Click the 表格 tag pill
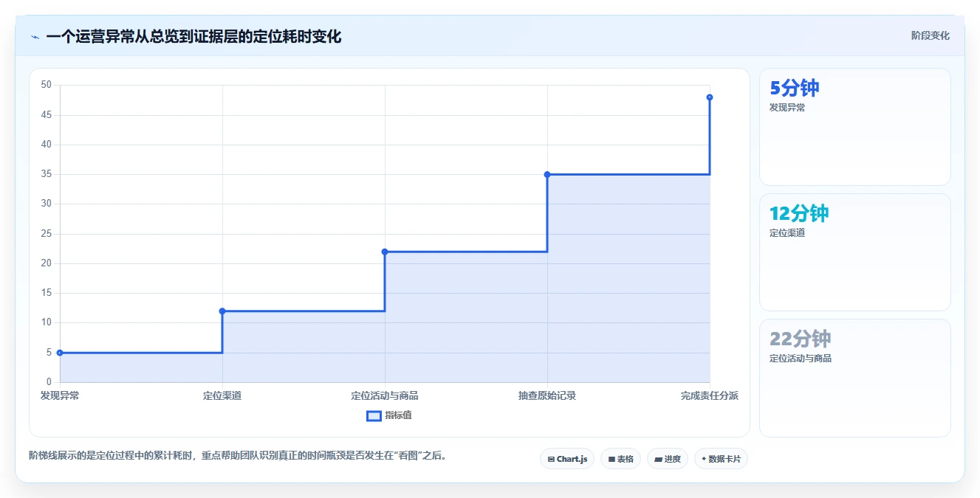Screen dimensions: 980x498 click(x=620, y=459)
